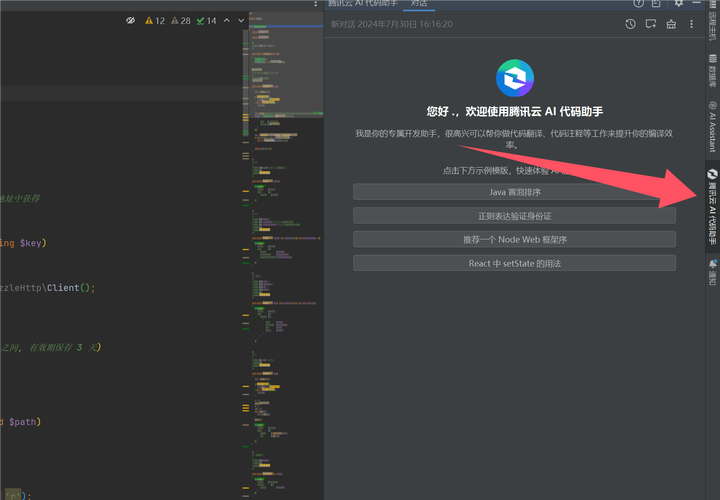
Task: Toggle the inspections eye highlight icon
Action: coord(131,21)
